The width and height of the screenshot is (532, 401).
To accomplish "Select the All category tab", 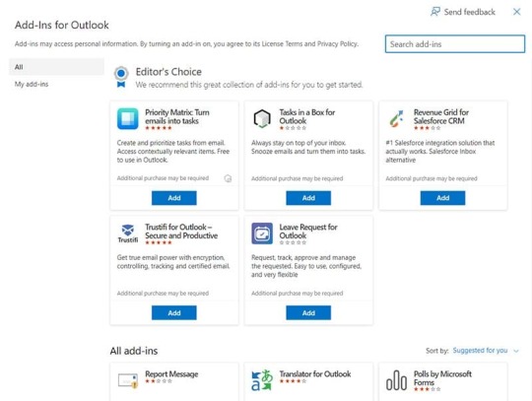I will (x=56, y=67).
